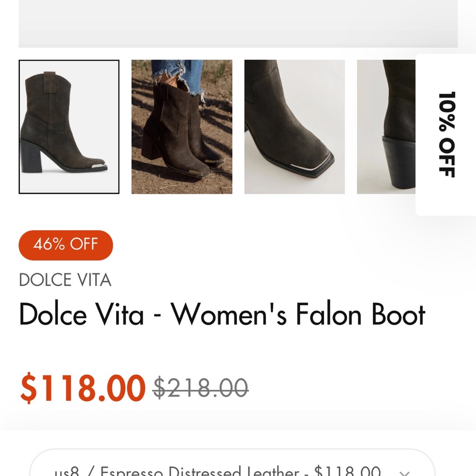Click the Dolce Vita Women's Falon Boot heading
476x476 pixels.
[x=222, y=314]
